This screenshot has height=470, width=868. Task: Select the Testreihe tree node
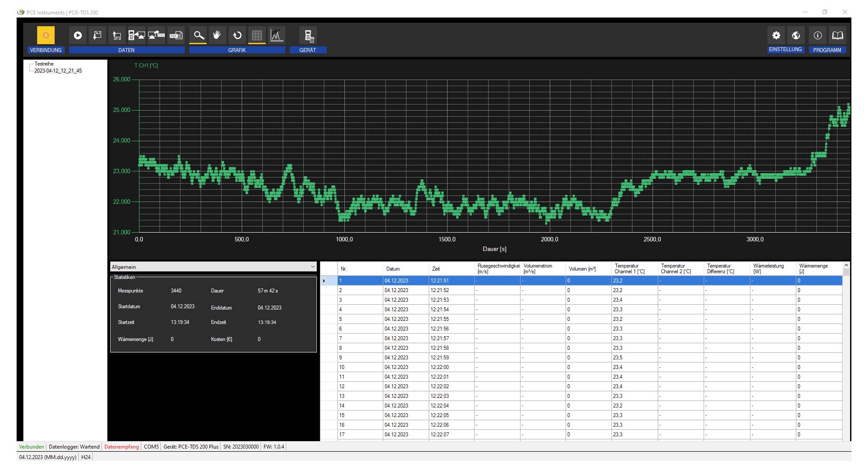point(44,64)
